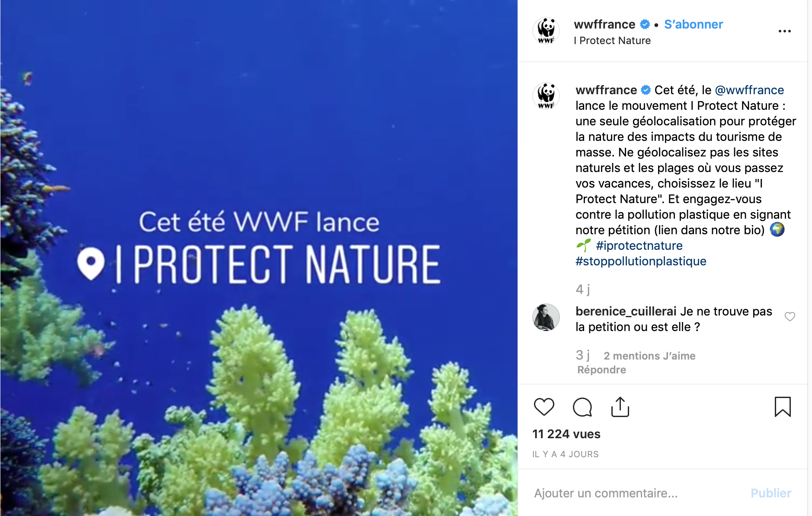This screenshot has width=812, height=516.
Task: Click the WWF avatar beside the caption
Action: tap(546, 96)
